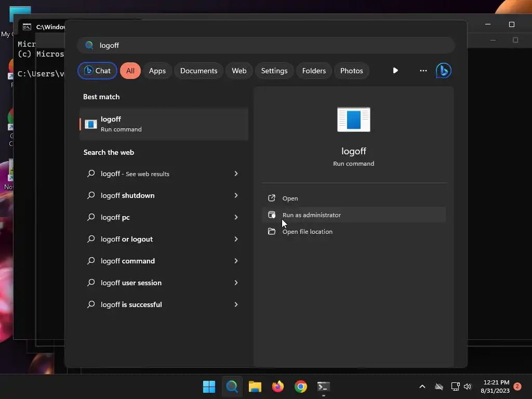
Task: Open the volume speaker tray icon
Action: 468,387
